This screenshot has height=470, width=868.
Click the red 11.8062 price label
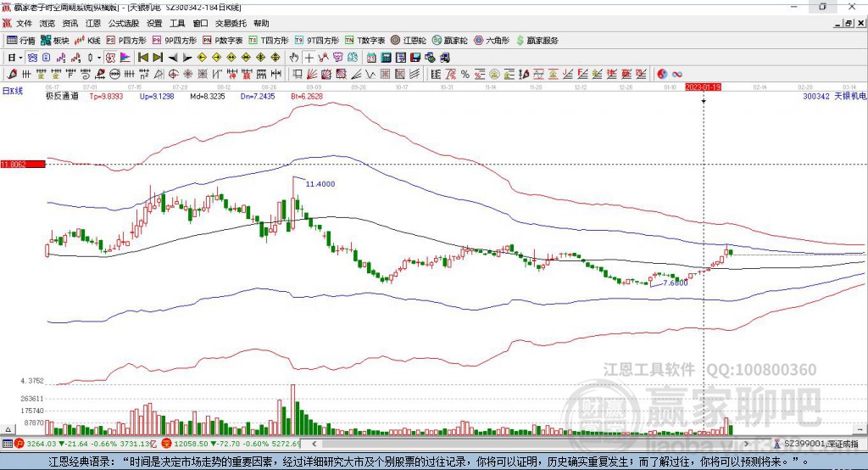pos(23,164)
